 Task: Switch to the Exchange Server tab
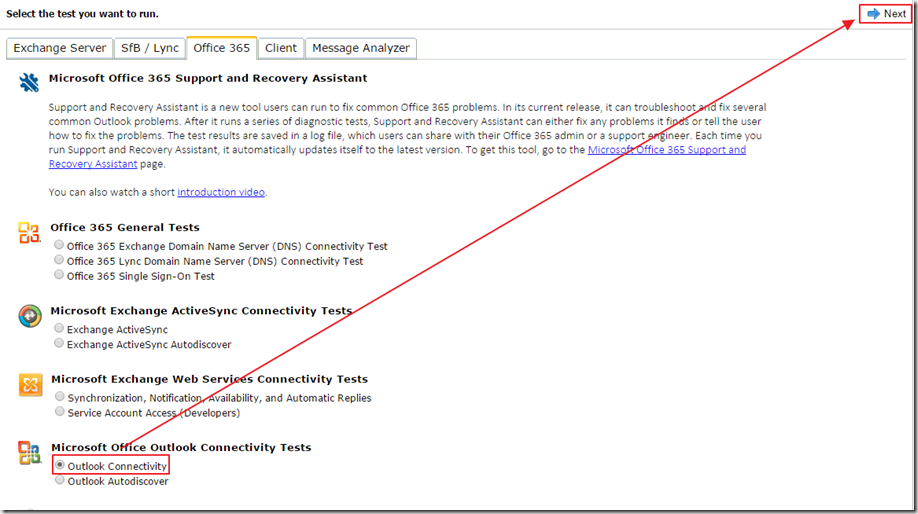point(59,48)
